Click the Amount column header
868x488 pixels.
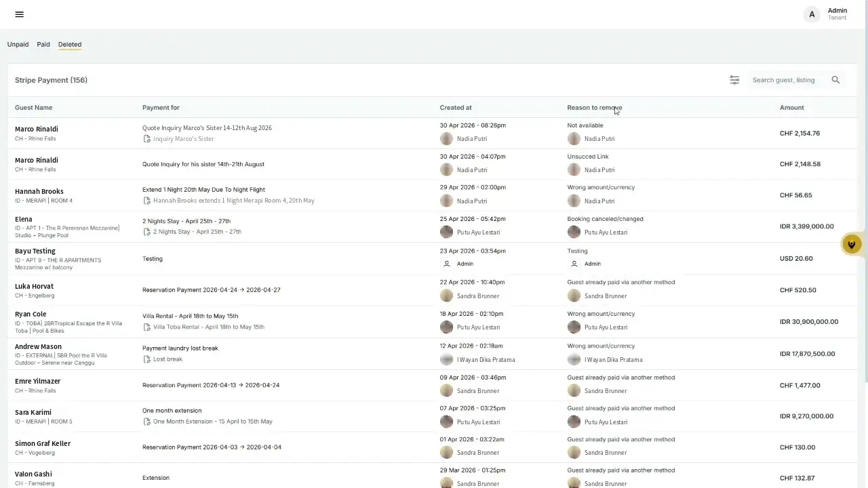click(x=791, y=108)
